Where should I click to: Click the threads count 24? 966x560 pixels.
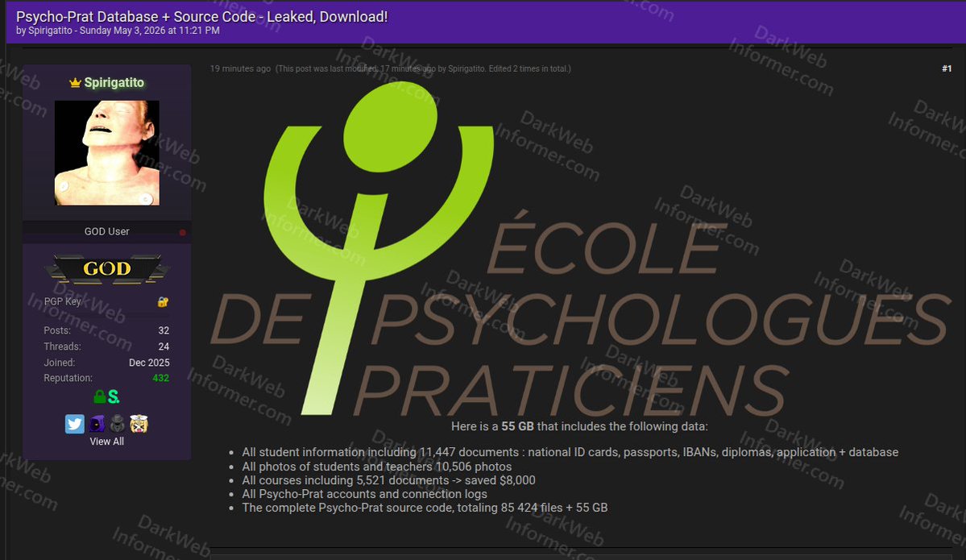[164, 346]
